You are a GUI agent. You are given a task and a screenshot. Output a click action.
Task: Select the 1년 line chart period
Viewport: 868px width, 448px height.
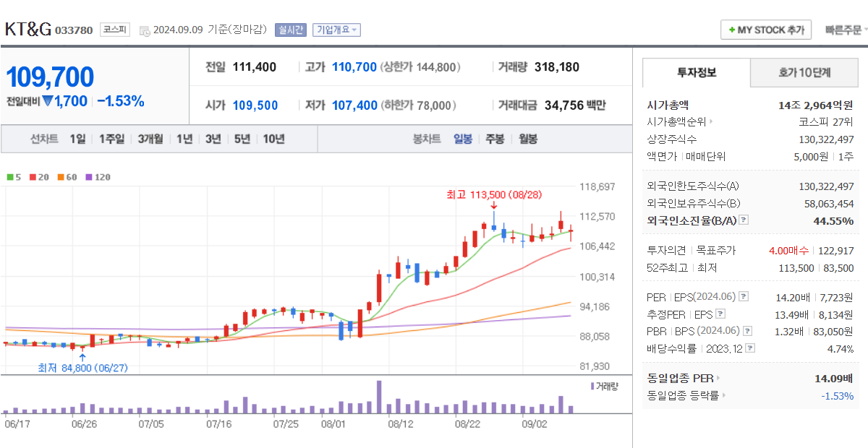184,139
